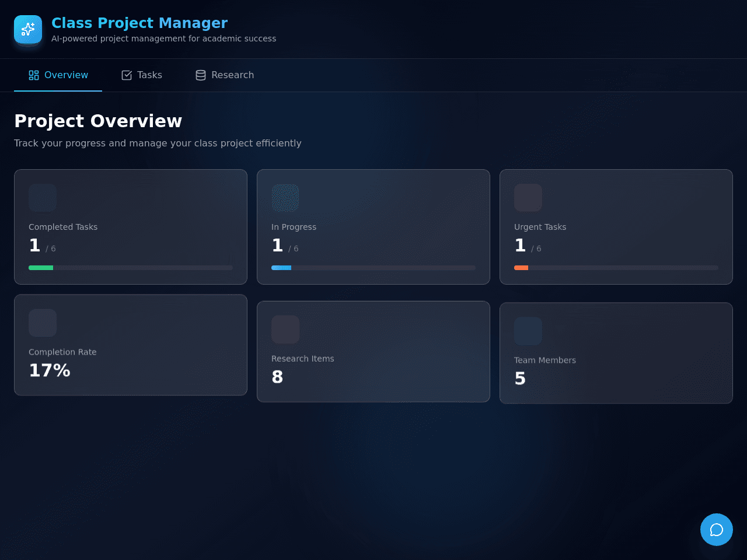
Task: Click the In Progress label
Action: click(294, 227)
